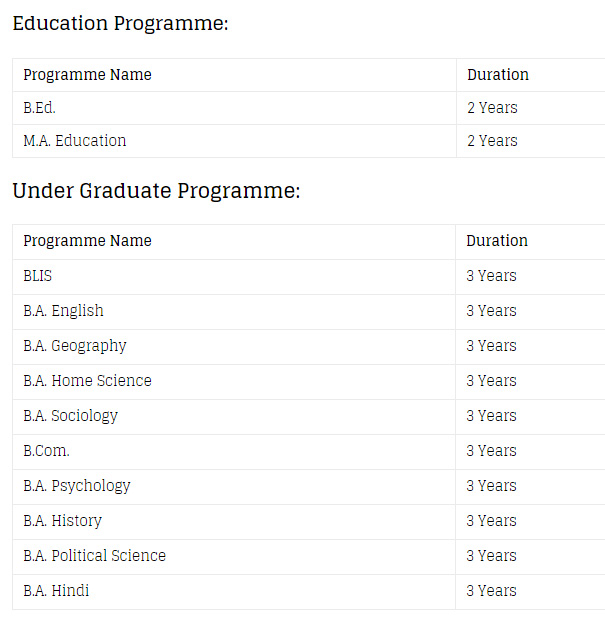
Task: Select the B.A. Political Science row
Action: click(309, 557)
